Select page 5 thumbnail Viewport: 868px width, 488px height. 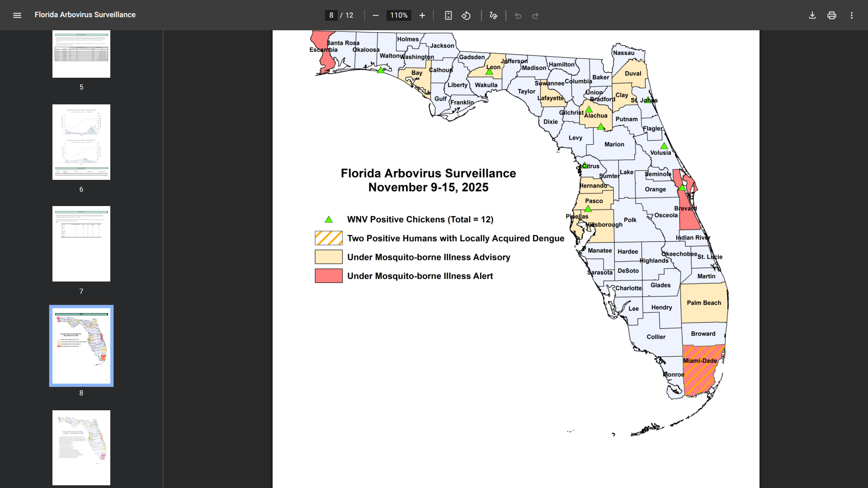(81, 54)
